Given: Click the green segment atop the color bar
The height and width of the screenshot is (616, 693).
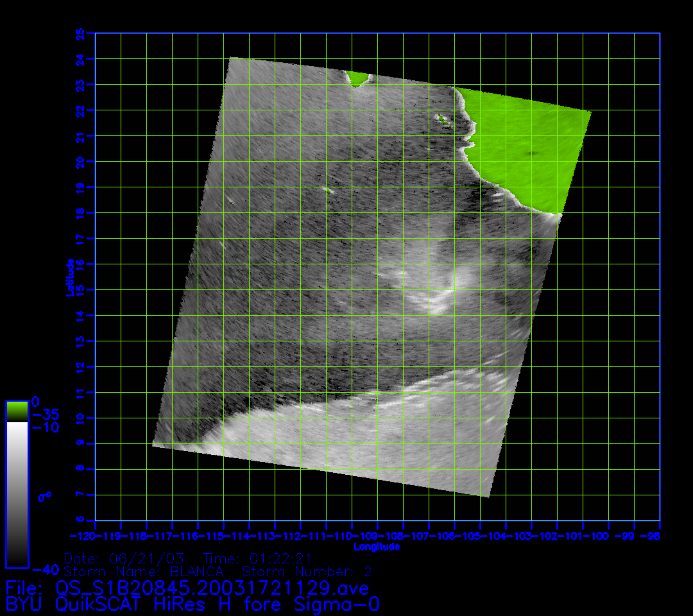Looking at the screenshot, I should pyautogui.click(x=17, y=411).
